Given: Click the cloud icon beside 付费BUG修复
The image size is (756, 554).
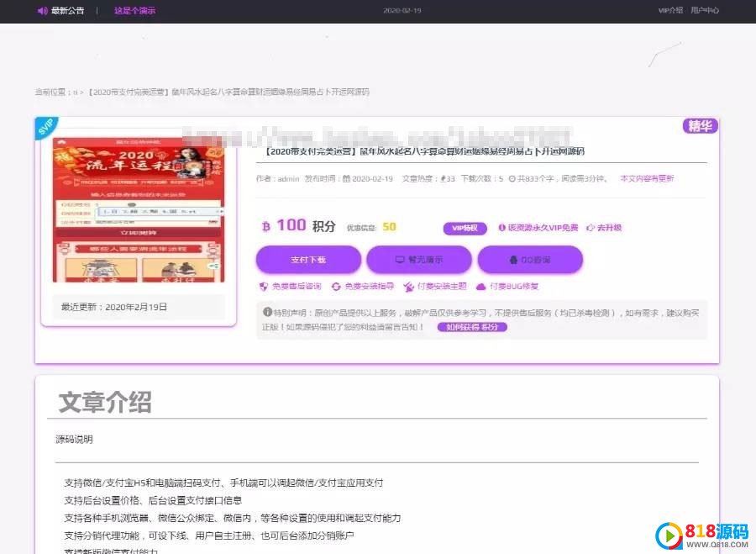Looking at the screenshot, I should (x=481, y=287).
